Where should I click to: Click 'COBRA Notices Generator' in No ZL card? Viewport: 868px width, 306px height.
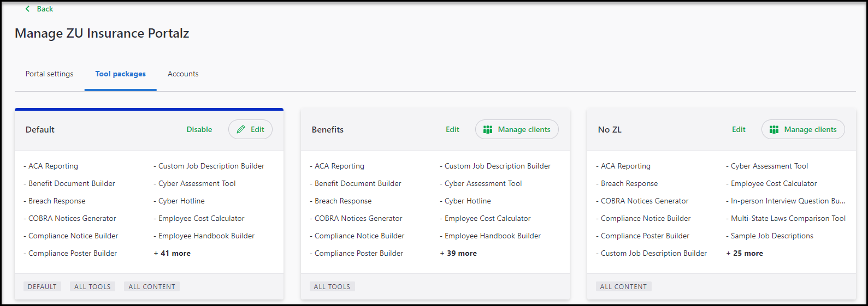[x=645, y=201]
